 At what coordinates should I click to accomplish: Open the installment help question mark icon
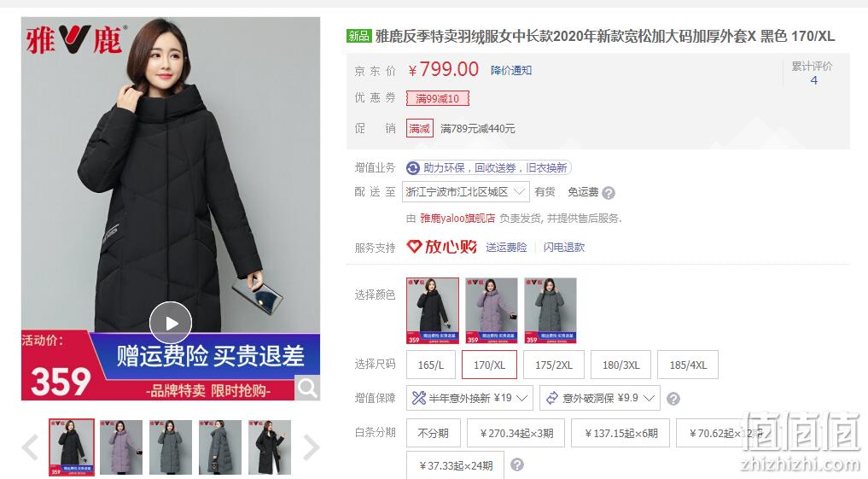point(517,465)
